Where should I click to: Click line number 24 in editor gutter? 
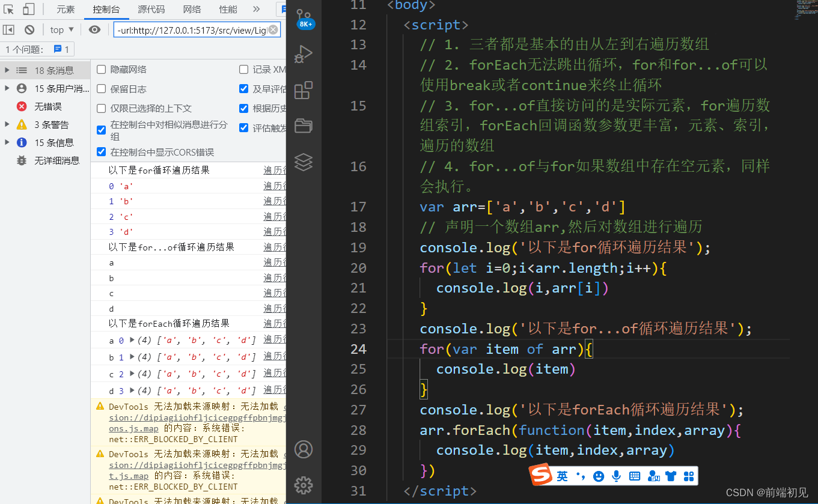coord(358,348)
